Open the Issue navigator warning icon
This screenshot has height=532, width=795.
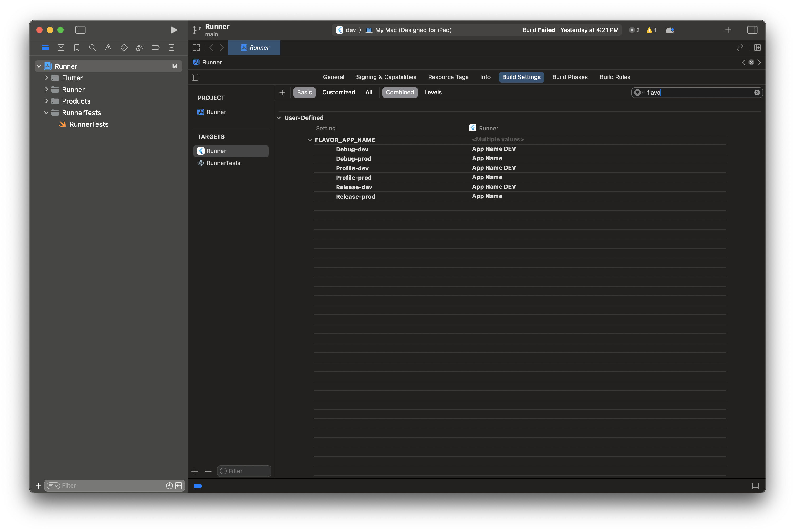(108, 48)
